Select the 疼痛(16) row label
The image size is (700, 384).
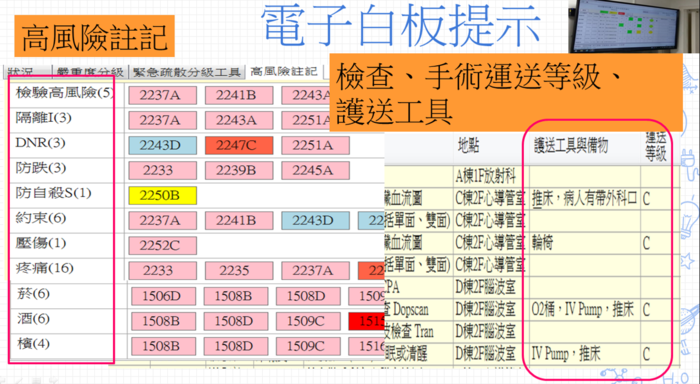tap(44, 268)
